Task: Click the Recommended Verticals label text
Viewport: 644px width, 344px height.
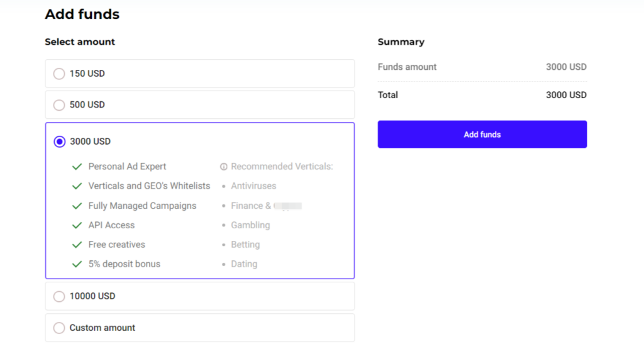Action: point(282,167)
